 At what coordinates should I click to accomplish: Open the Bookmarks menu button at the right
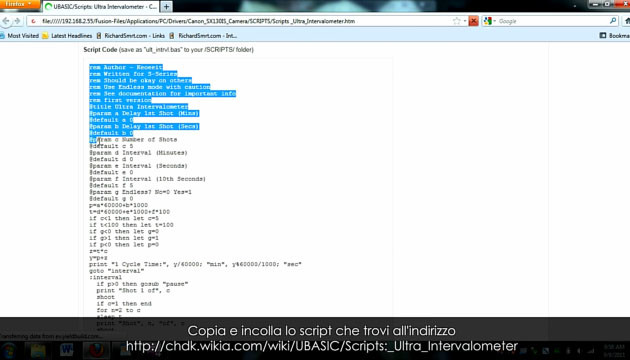pyautogui.click(x=615, y=36)
